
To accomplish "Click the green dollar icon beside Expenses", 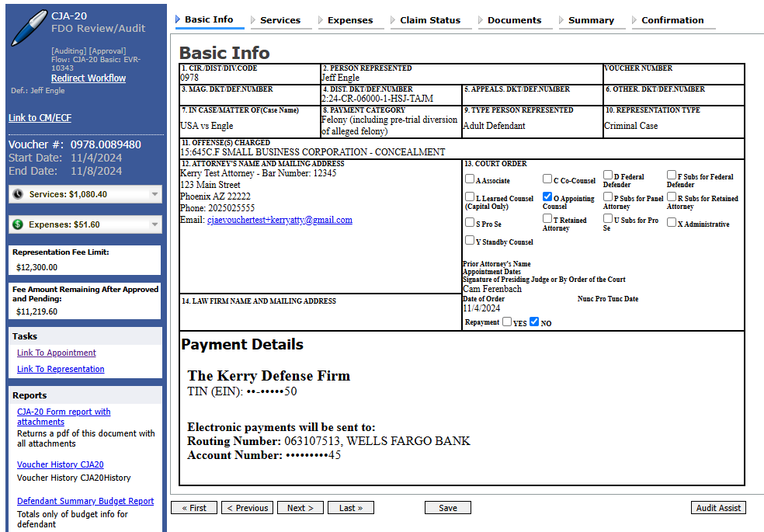I will click(19, 224).
